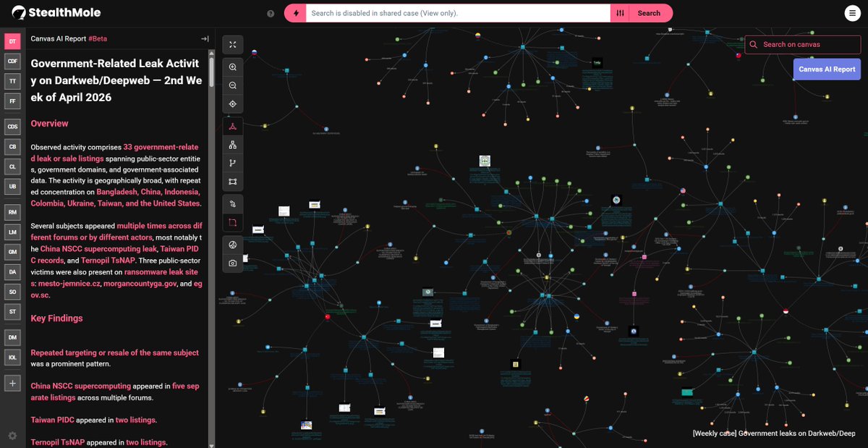Select the branch layout tool
This screenshot has width=868, height=448.
tap(233, 164)
